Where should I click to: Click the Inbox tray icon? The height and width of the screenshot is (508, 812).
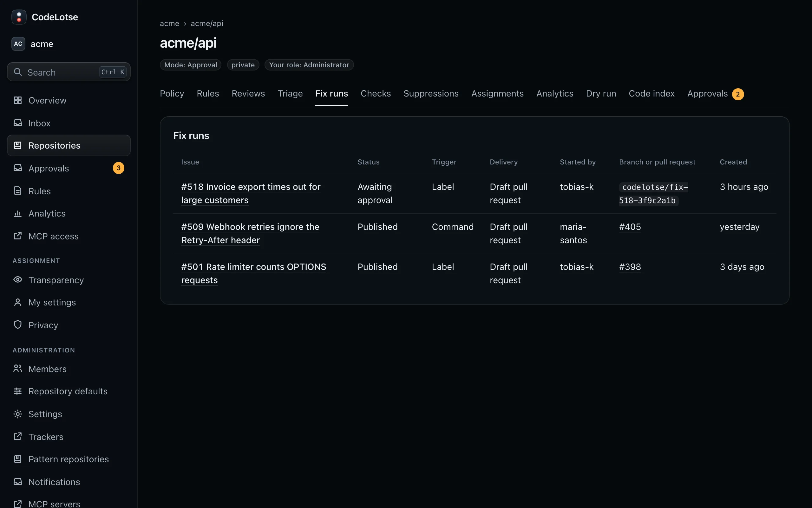click(18, 123)
